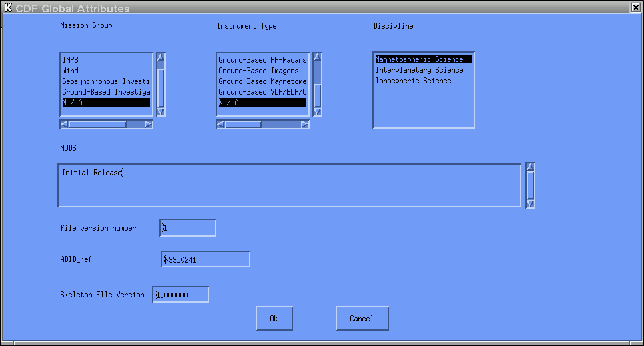Image resolution: width=644 pixels, height=346 pixels.
Task: Click Instrument Type horizontal scroll right arrow
Action: (x=304, y=124)
